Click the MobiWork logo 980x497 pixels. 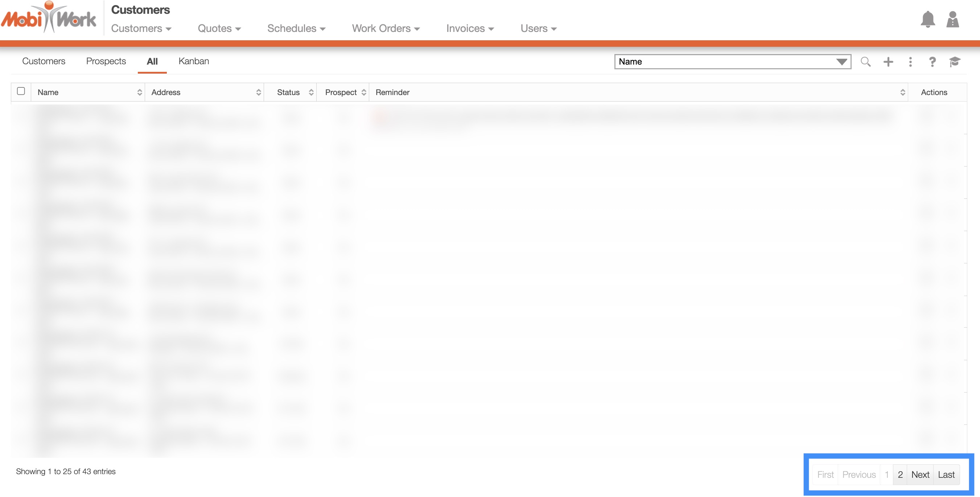[49, 18]
